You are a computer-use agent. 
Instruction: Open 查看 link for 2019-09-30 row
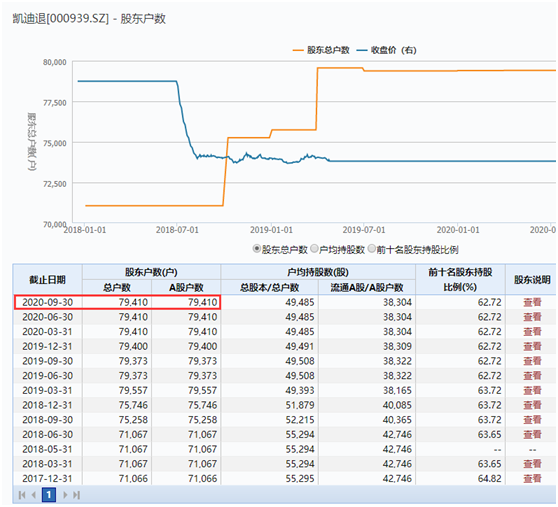click(x=532, y=361)
